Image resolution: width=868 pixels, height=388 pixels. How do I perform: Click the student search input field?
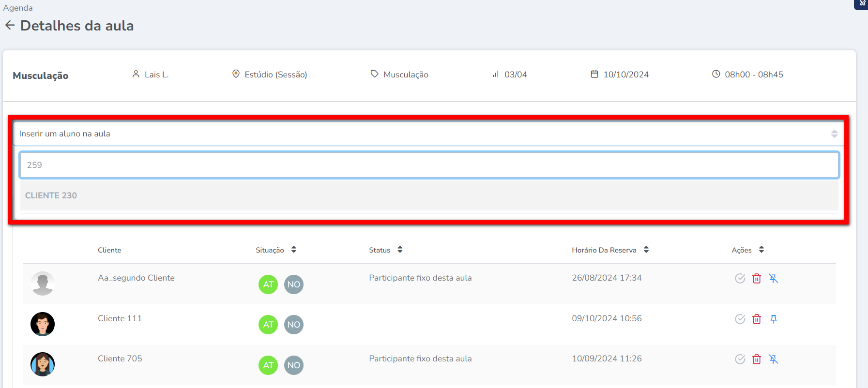428,165
